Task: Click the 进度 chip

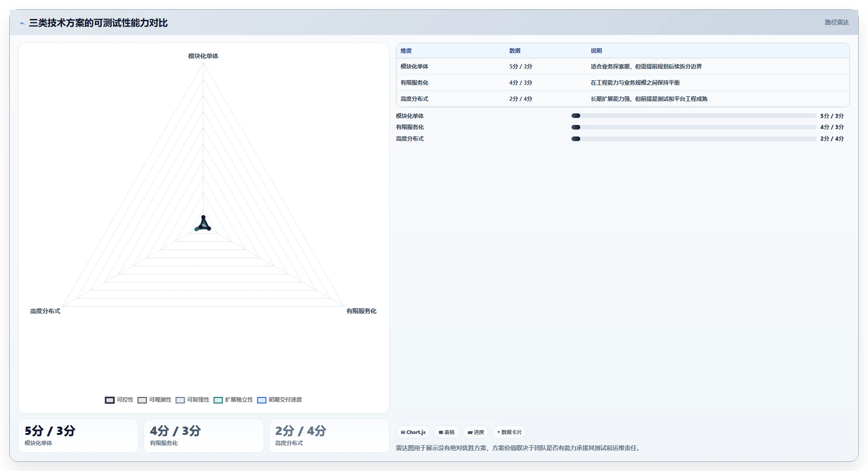Action: pyautogui.click(x=476, y=432)
